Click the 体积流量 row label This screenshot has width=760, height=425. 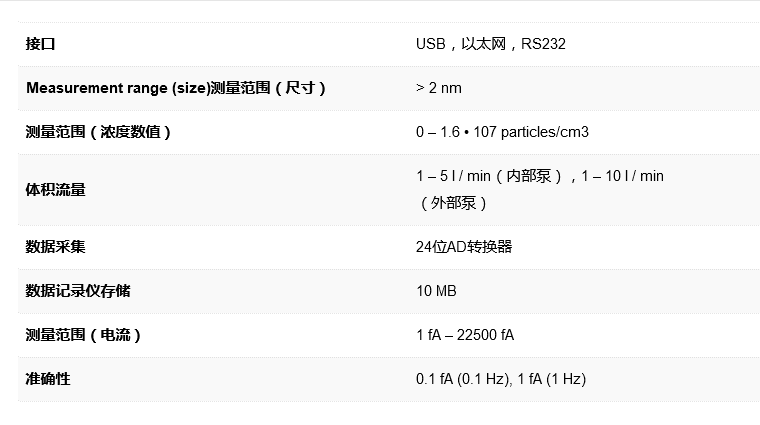pyautogui.click(x=56, y=189)
